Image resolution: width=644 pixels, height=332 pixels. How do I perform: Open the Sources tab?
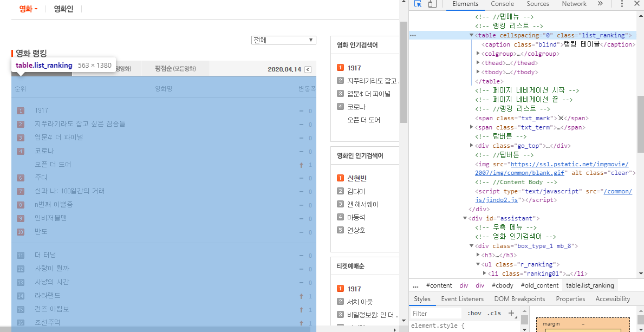click(x=538, y=4)
